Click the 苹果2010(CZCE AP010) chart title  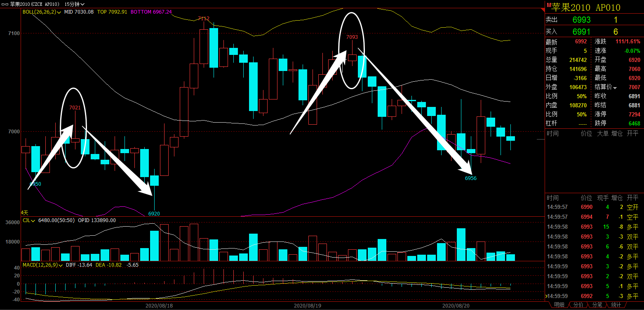tap(35, 4)
